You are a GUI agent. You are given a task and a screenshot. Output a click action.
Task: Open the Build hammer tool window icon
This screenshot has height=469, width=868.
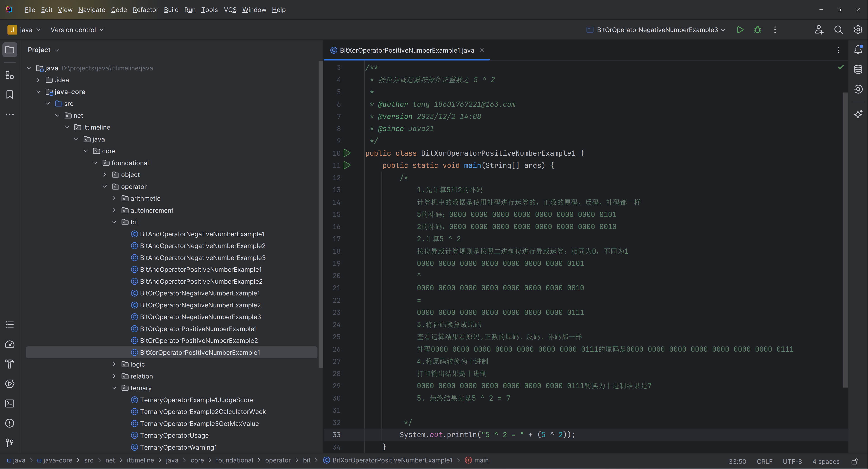pos(10,364)
